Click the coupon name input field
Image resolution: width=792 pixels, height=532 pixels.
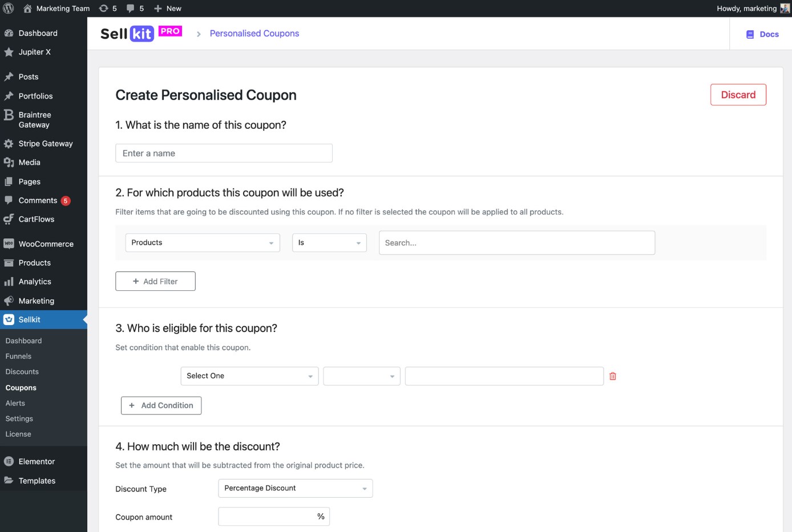[224, 153]
